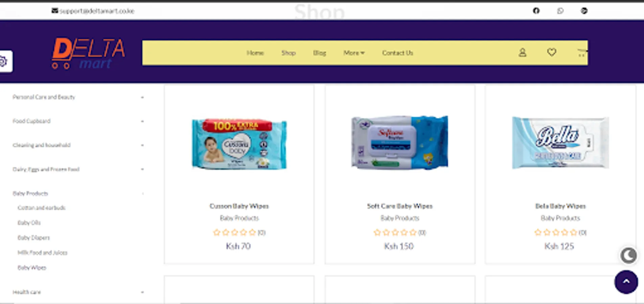Click the scroll-to-top arrow button
This screenshot has height=304, width=644.
tap(626, 282)
